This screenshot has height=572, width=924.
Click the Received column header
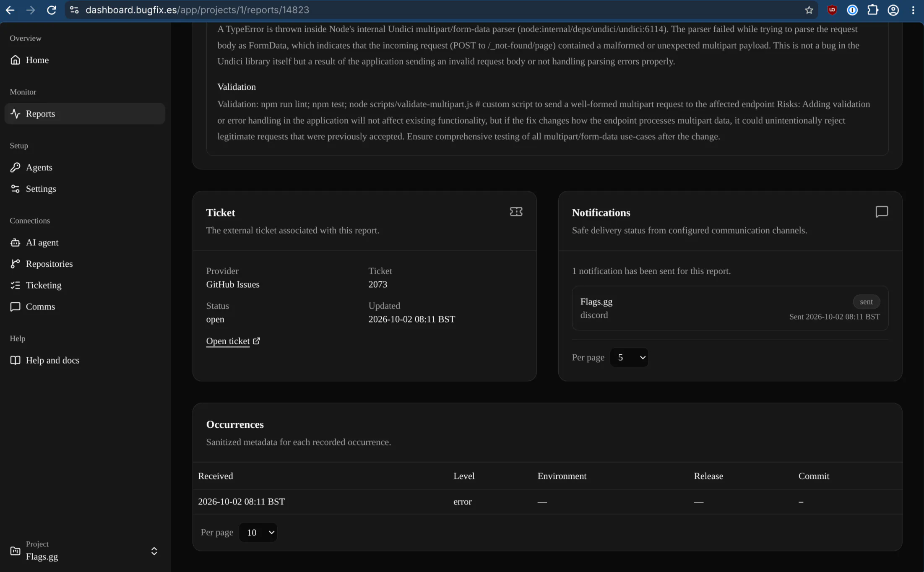point(216,476)
